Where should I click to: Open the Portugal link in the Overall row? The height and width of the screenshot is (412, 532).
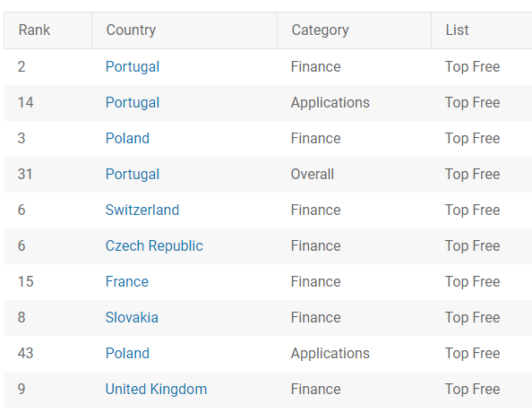133,175
